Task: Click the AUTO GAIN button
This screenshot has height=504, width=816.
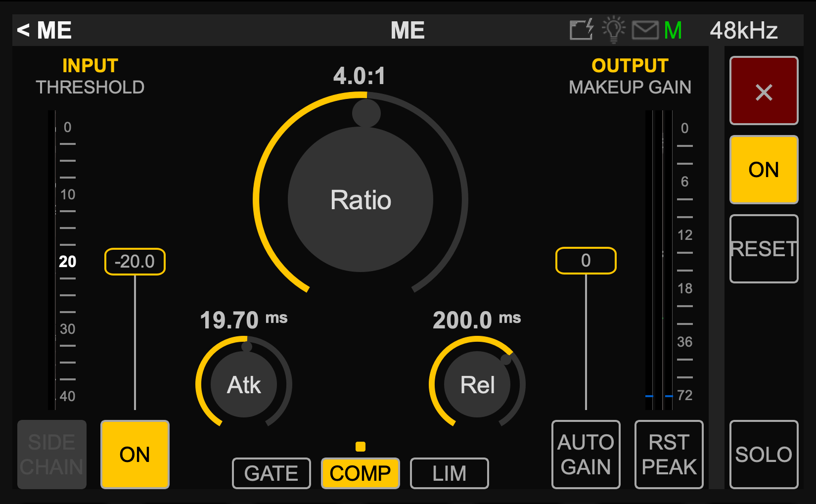Action: click(x=586, y=454)
